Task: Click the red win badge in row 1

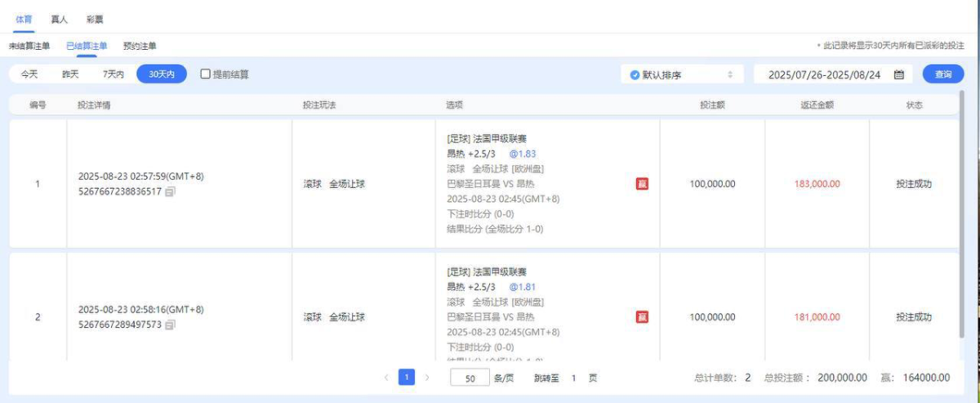Action: point(642,184)
